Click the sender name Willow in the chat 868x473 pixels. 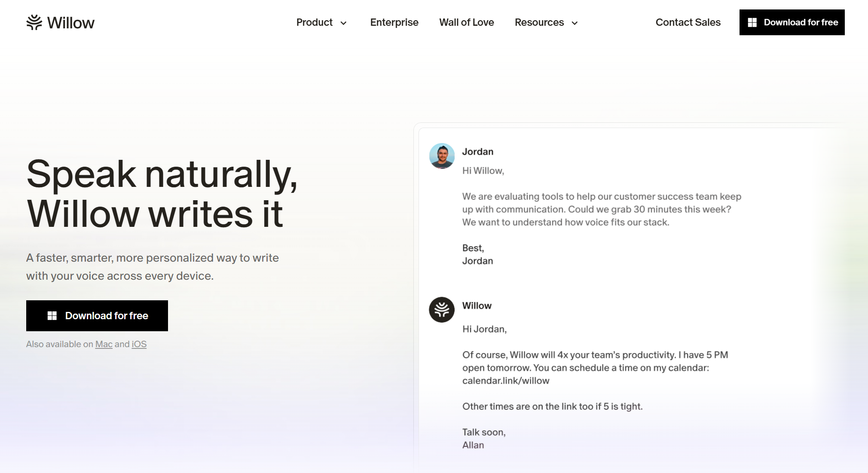pos(477,305)
